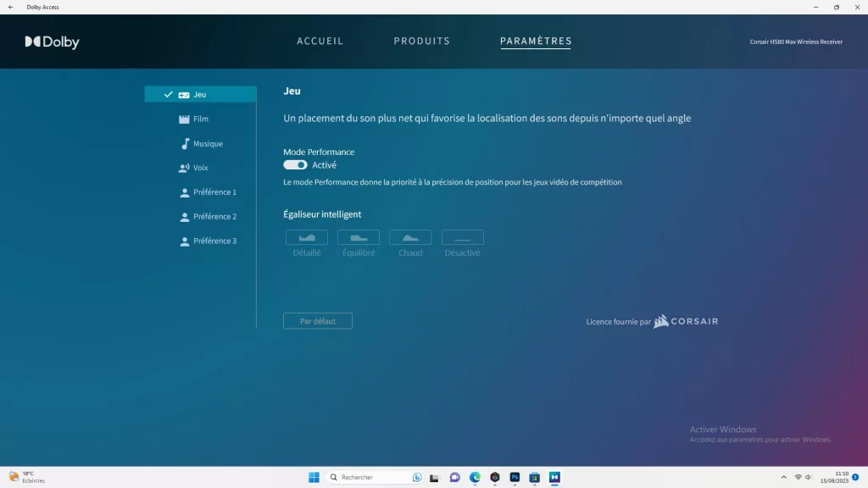Click the PARAMÈTRES tab
This screenshot has width=868, height=488.
click(x=536, y=41)
